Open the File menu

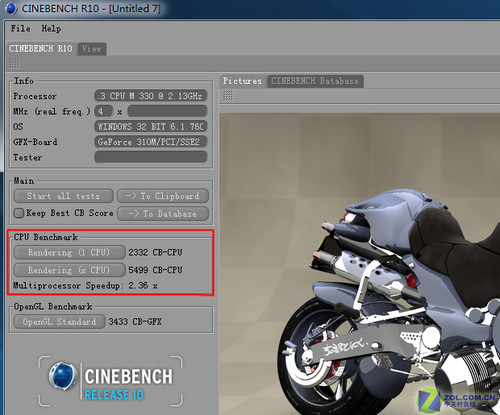click(20, 29)
